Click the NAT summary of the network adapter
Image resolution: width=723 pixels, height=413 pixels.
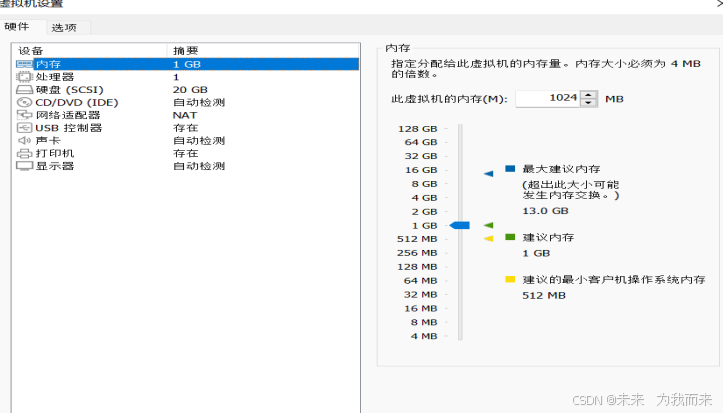click(185, 115)
